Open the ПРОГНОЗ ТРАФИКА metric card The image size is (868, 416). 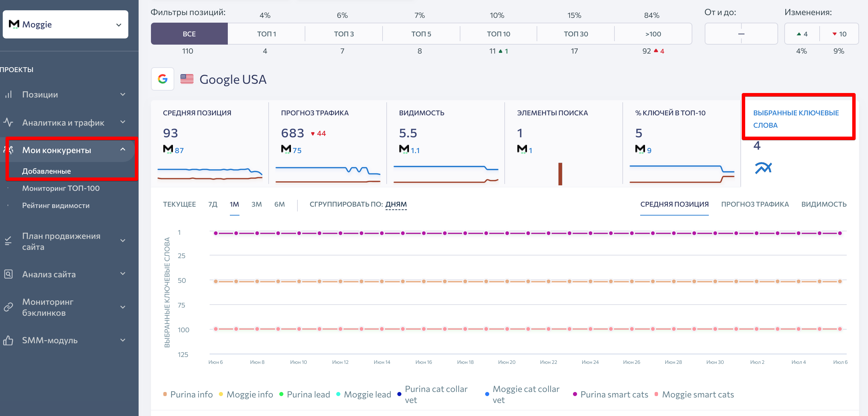point(328,143)
